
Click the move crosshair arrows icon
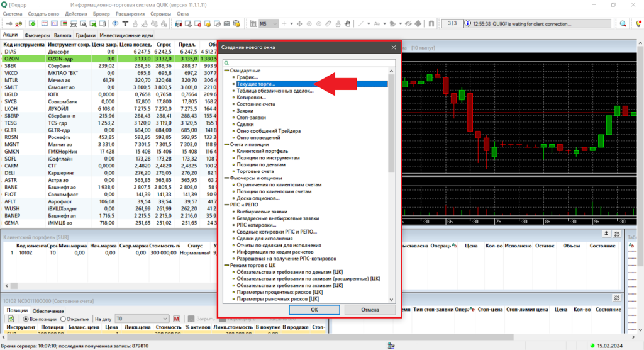[299, 24]
